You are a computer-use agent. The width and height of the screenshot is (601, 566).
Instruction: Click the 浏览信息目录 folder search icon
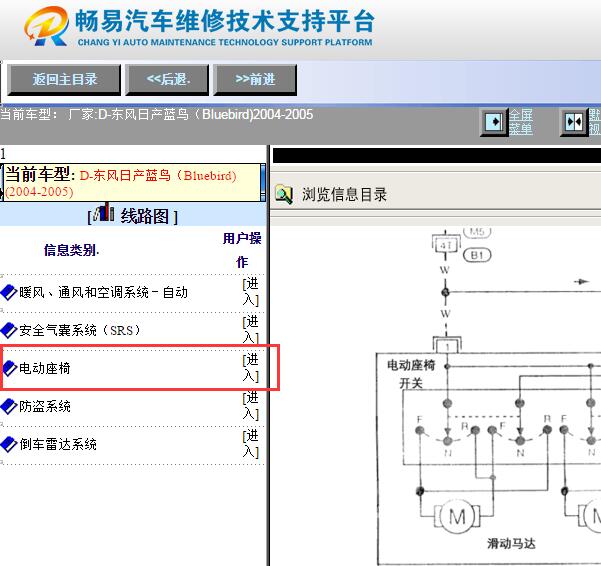pyautogui.click(x=284, y=194)
